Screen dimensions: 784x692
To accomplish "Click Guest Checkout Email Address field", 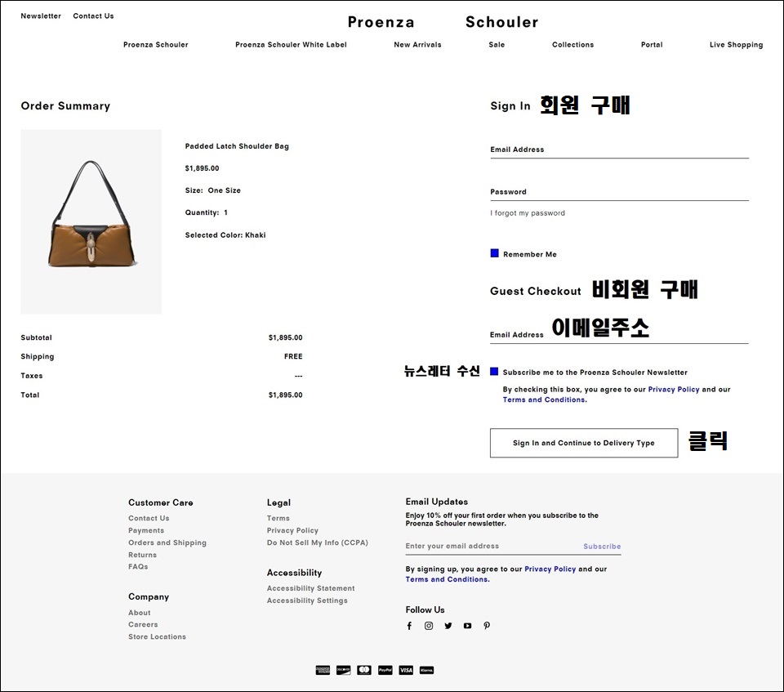I will click(x=619, y=335).
